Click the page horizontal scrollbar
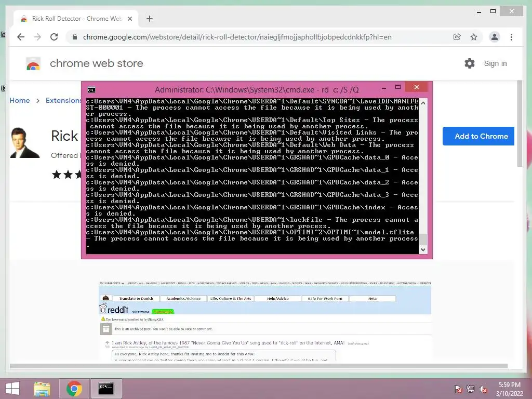Viewport: 532px width, 399px height. tap(259, 366)
